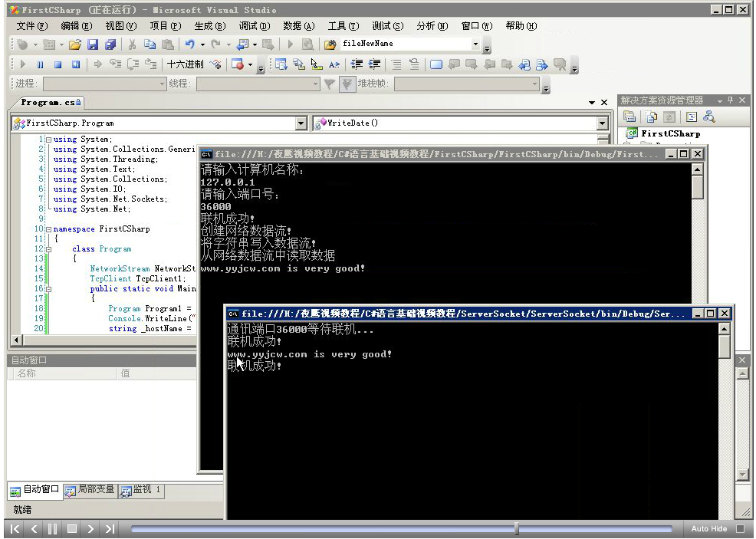This screenshot has width=756, height=539.
Task: Step back in video player
Action: pyautogui.click(x=34, y=529)
